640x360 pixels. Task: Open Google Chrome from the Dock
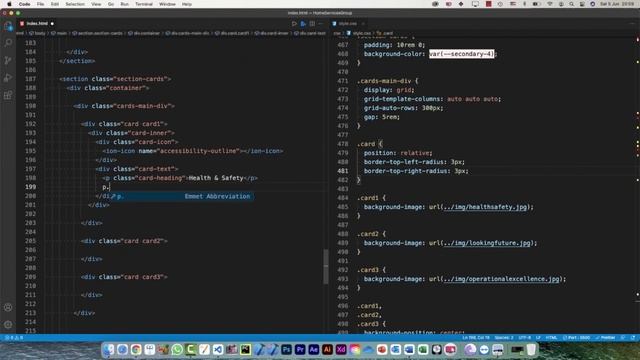click(136, 349)
